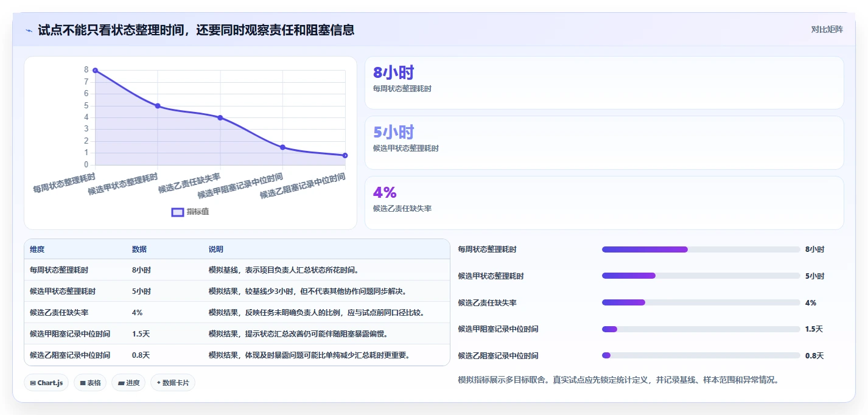Screen dimensions: 868x415
Task: Click the 数据卡片 chip
Action: tap(173, 383)
